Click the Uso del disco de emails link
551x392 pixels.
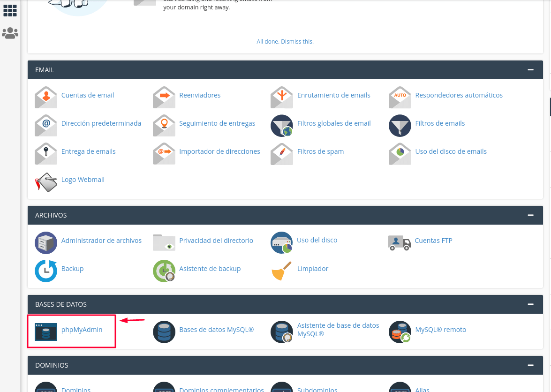pos(451,151)
